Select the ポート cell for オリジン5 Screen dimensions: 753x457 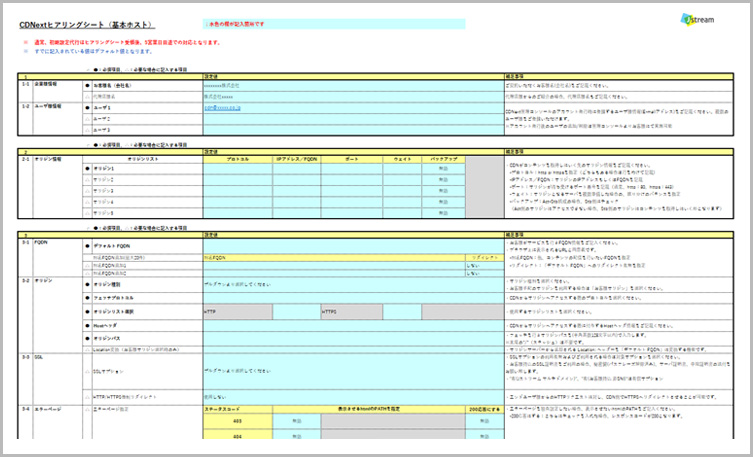(352, 213)
